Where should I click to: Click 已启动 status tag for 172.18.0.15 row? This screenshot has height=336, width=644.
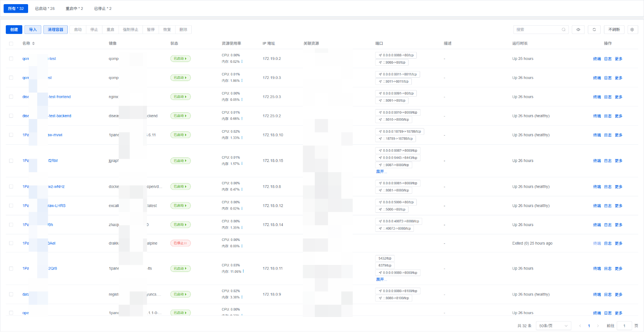click(x=181, y=161)
